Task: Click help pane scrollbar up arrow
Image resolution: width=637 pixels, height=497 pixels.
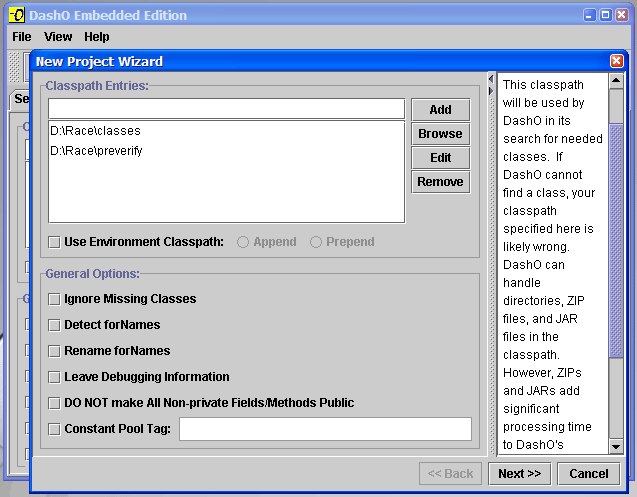Action: [616, 81]
